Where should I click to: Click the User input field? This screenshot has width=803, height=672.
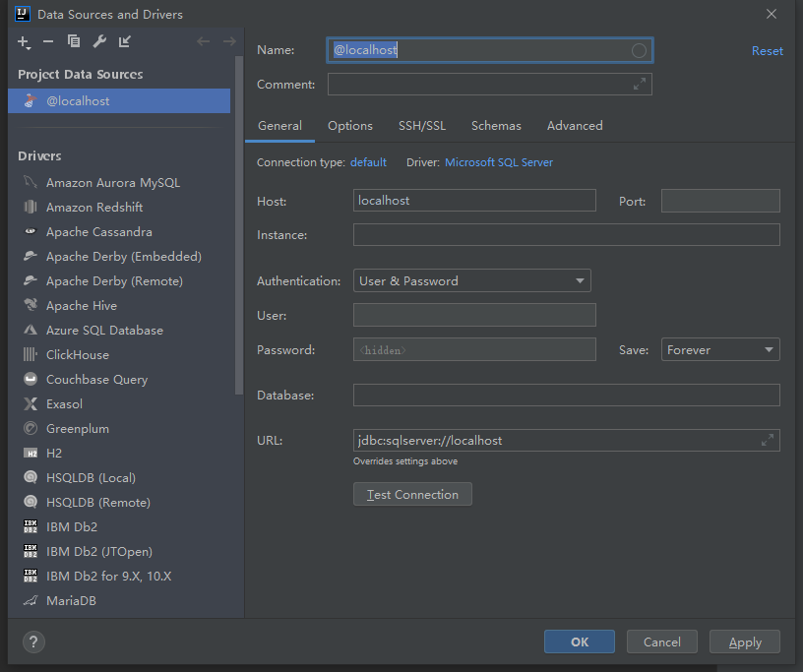tap(474, 315)
